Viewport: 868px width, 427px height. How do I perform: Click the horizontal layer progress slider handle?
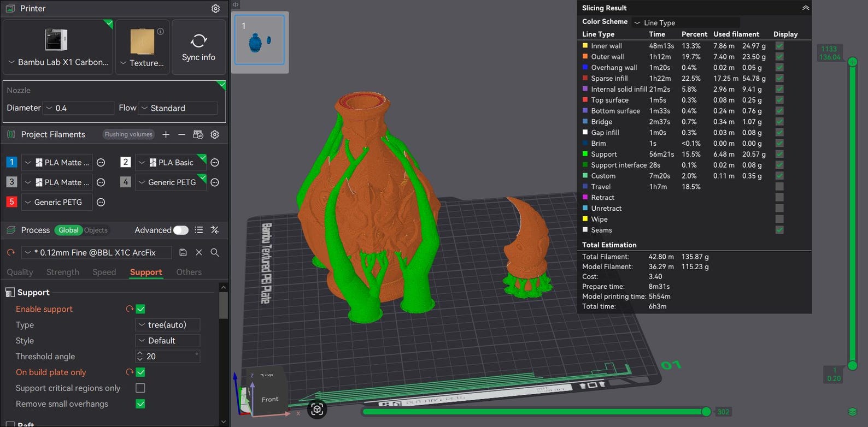click(x=706, y=411)
